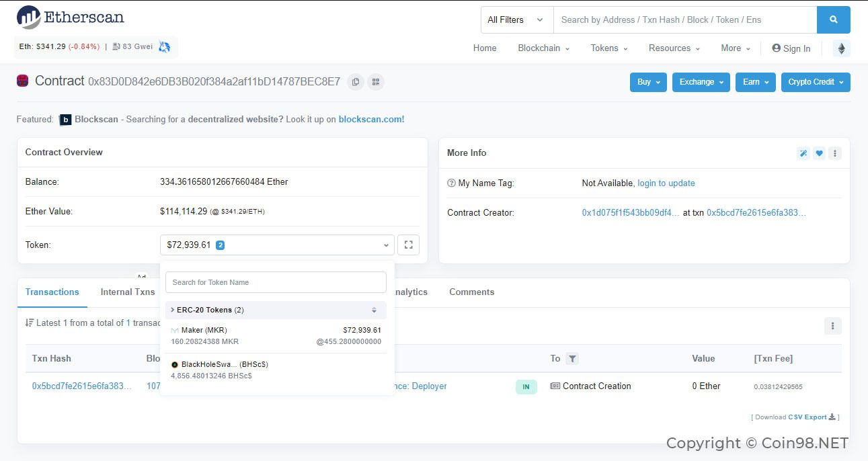Image resolution: width=868 pixels, height=461 pixels.
Task: Open transactions table three-dot options
Action: click(832, 326)
